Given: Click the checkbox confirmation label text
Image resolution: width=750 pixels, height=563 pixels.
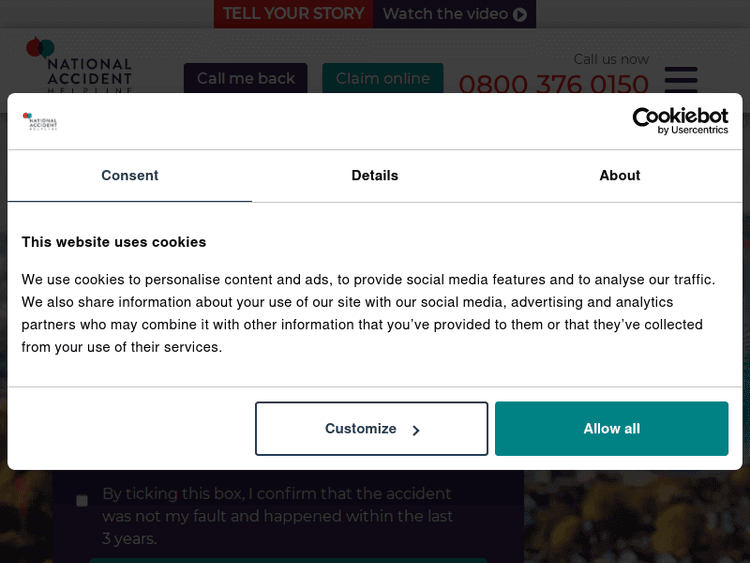Looking at the screenshot, I should 277,516.
